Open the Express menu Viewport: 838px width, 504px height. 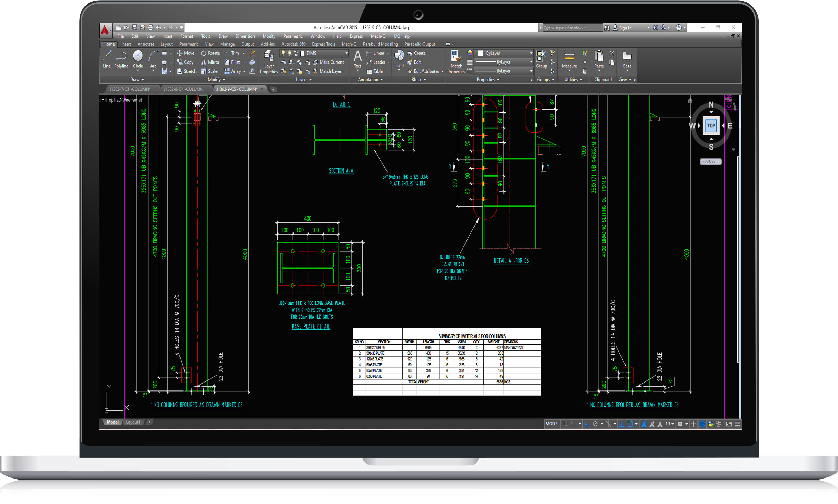point(356,36)
